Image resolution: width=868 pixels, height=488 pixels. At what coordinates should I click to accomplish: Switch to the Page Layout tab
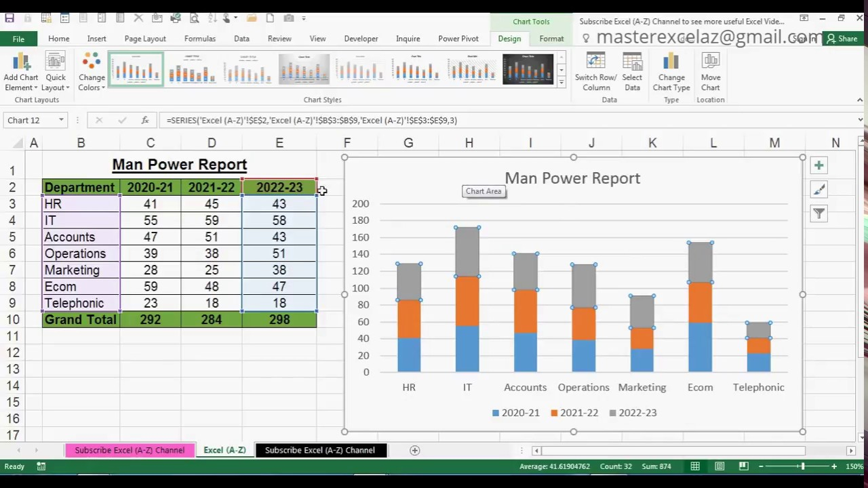point(145,39)
